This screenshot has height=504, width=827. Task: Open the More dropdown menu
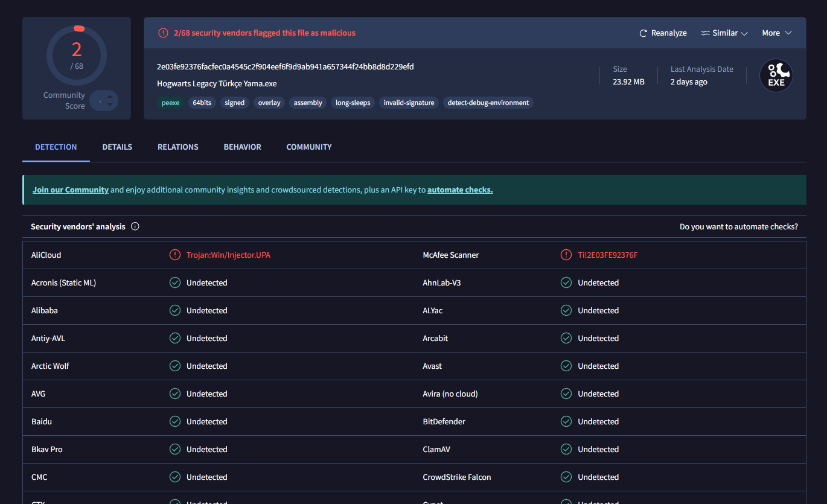(x=777, y=33)
